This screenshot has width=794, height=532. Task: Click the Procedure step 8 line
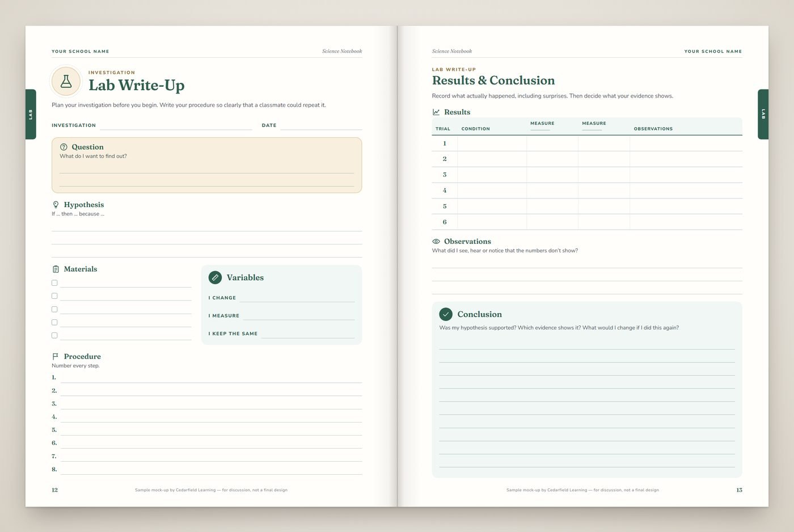(211, 469)
